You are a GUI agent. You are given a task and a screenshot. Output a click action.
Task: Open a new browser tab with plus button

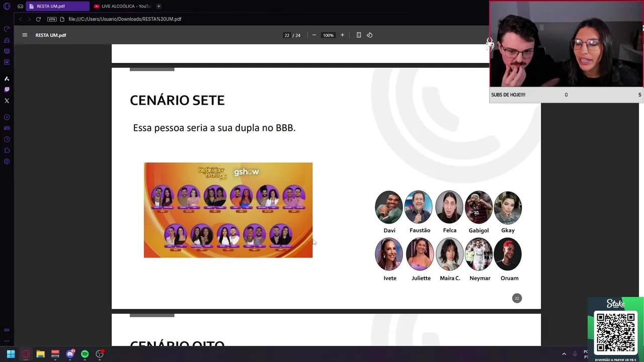[x=158, y=7]
